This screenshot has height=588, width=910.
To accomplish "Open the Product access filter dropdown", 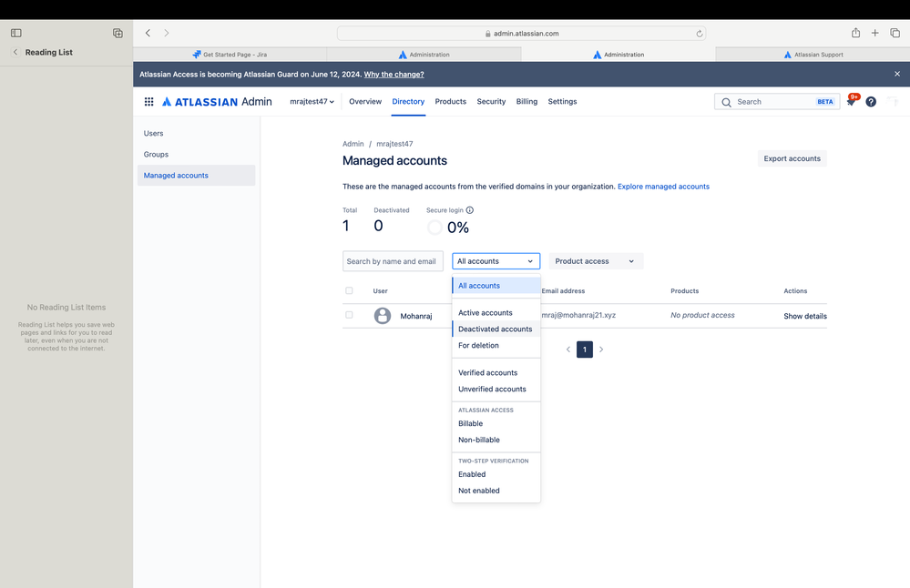I will (596, 261).
